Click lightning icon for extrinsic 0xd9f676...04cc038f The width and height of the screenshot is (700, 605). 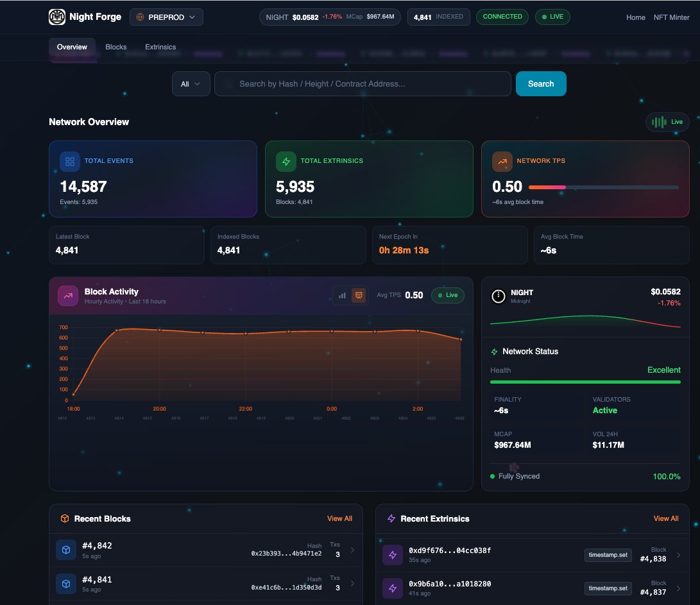(393, 555)
